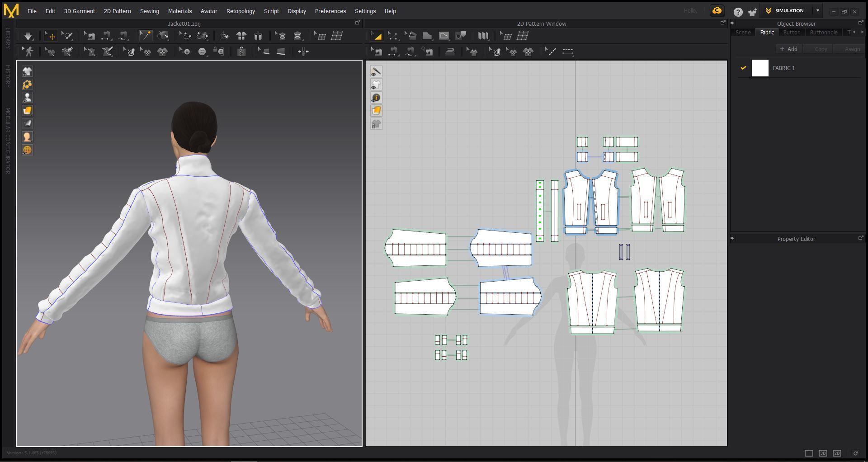Toggle the info icon in 2D window

pos(376,98)
